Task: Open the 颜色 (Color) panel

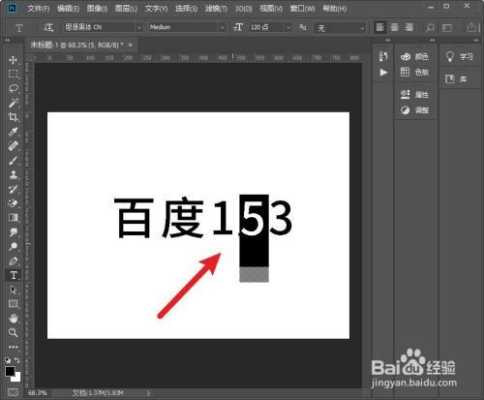Action: click(x=414, y=57)
